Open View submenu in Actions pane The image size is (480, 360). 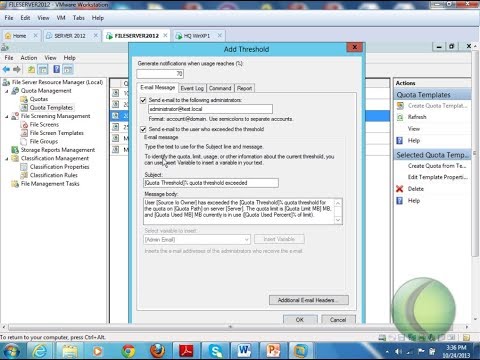tap(414, 128)
